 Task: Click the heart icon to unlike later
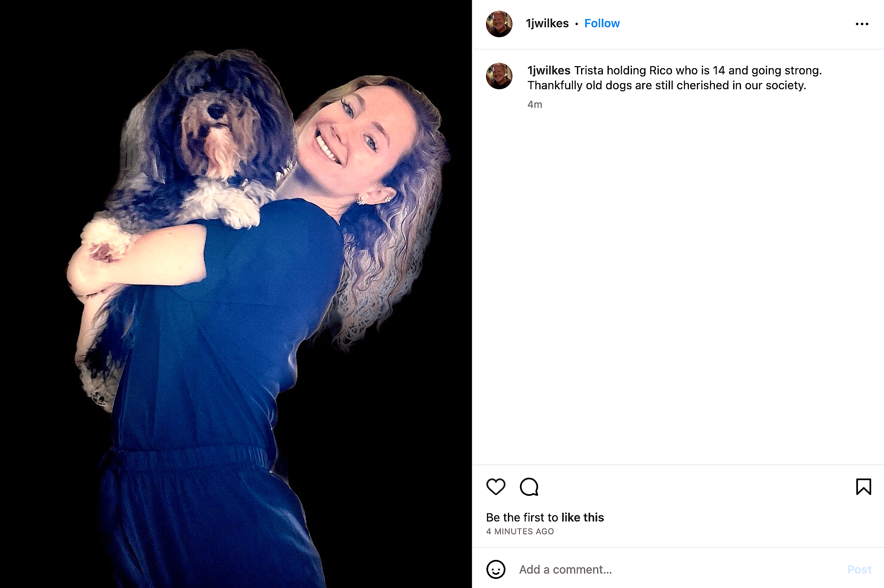tap(496, 487)
